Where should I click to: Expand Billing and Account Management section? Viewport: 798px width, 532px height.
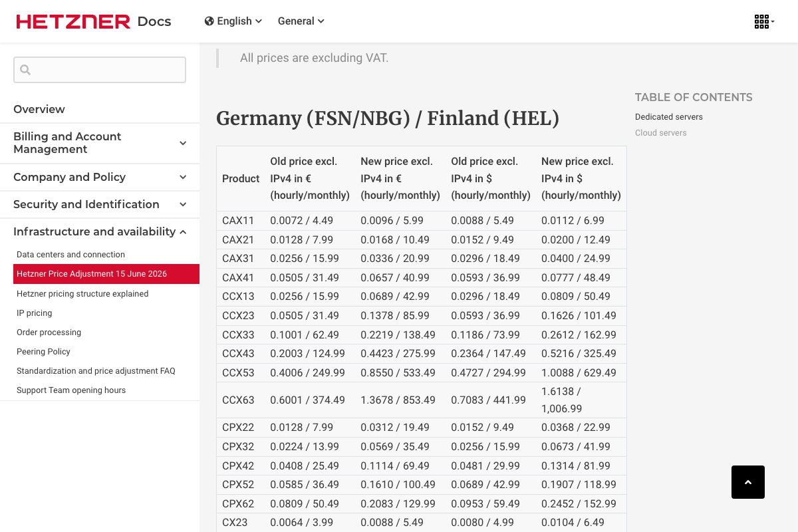tap(100, 143)
